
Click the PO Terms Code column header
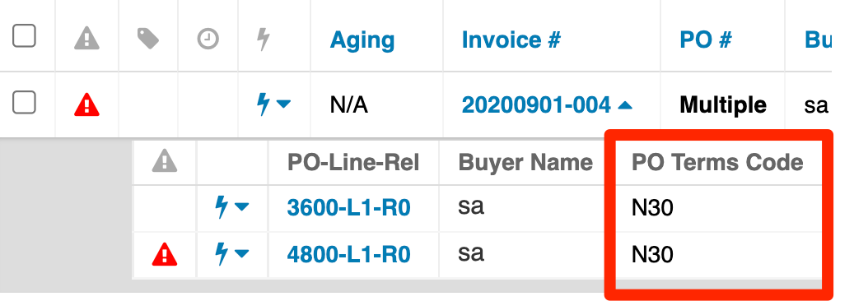tap(717, 162)
